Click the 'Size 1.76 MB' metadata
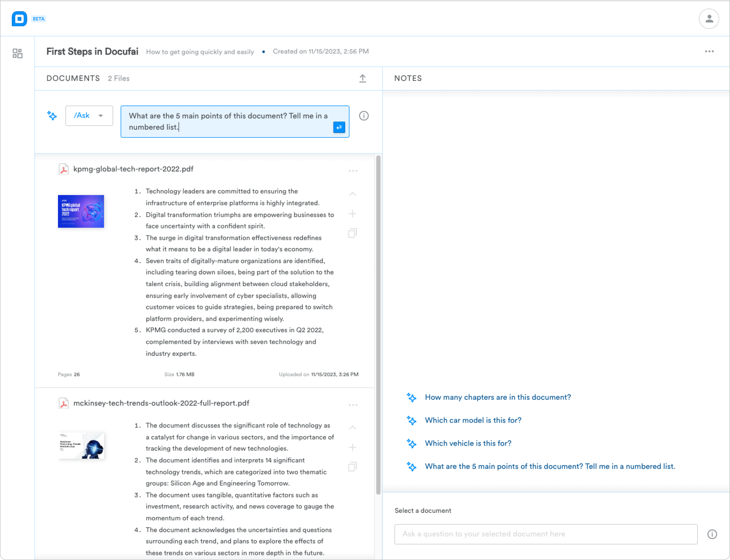Viewport: 730px width, 560px height. tap(179, 374)
